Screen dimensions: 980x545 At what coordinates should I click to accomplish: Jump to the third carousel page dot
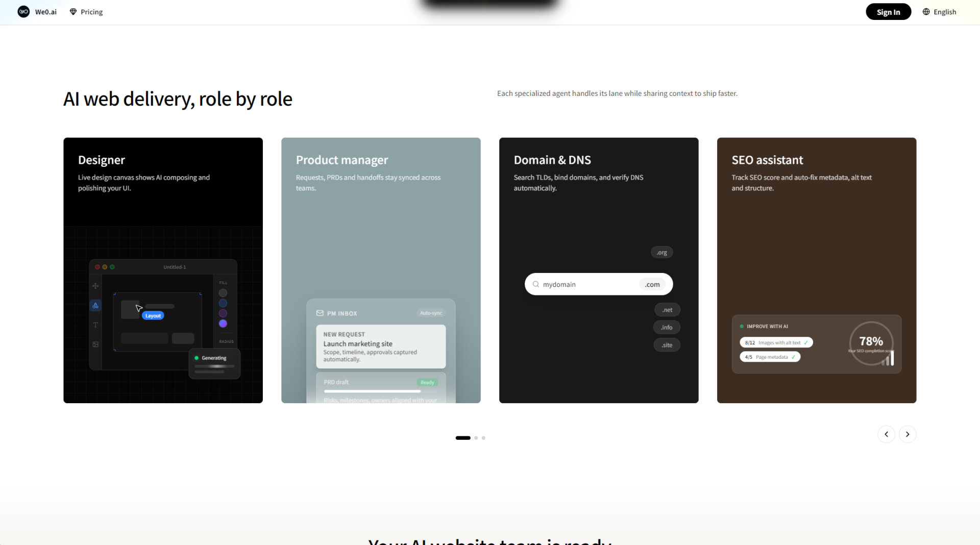[483, 438]
